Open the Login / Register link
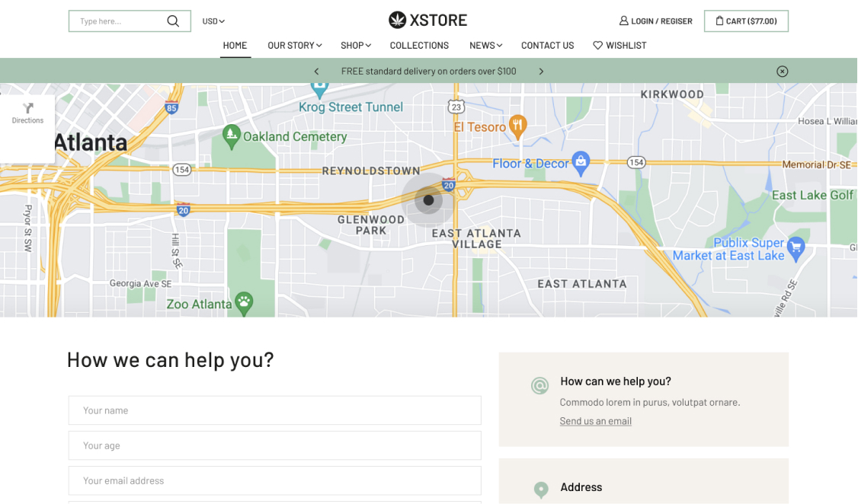Viewport: 858px width, 504px height. pyautogui.click(x=655, y=21)
